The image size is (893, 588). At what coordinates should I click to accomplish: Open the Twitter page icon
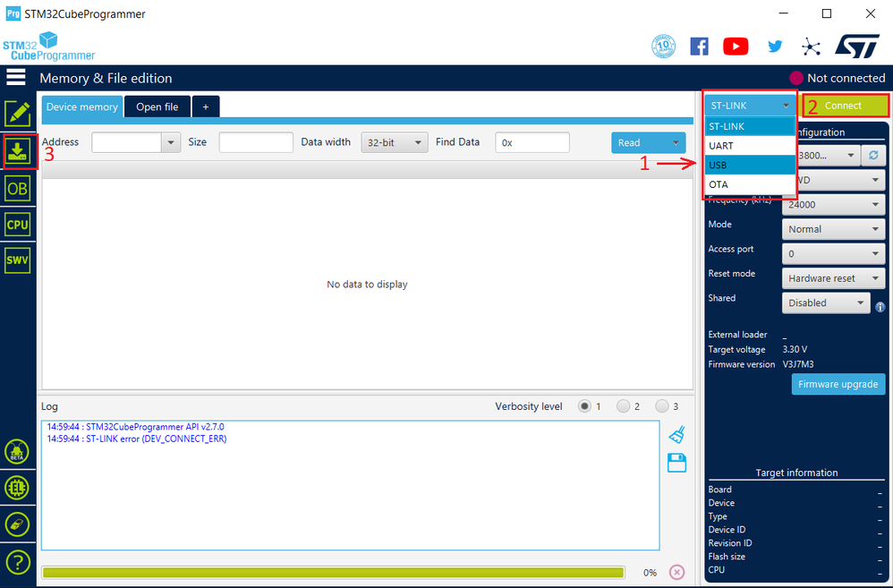pos(775,47)
